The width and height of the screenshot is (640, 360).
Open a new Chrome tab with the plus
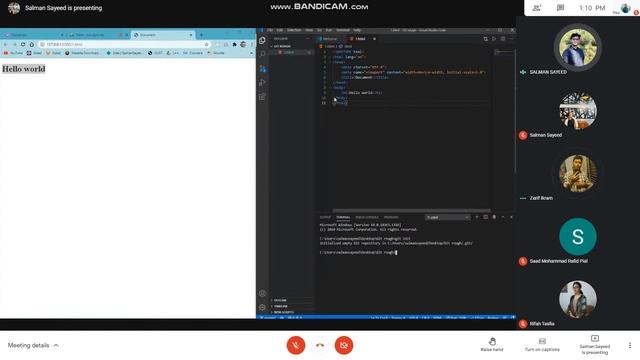pos(201,35)
